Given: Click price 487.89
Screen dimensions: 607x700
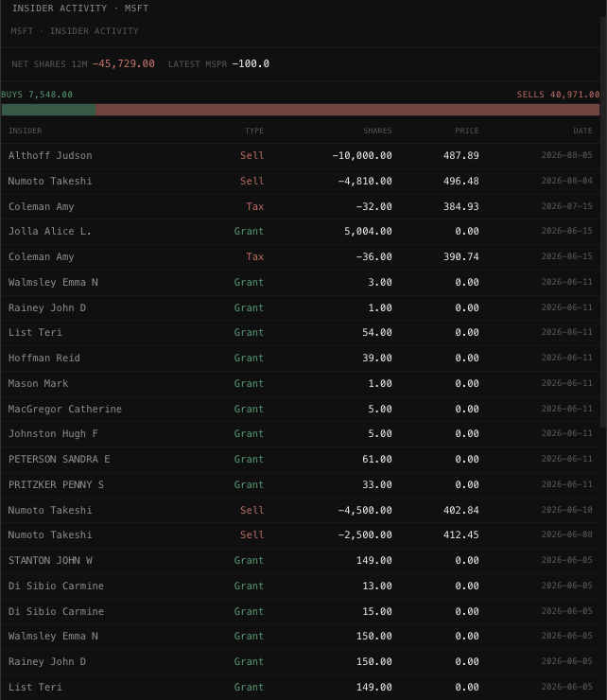Looking at the screenshot, I should 461,156.
